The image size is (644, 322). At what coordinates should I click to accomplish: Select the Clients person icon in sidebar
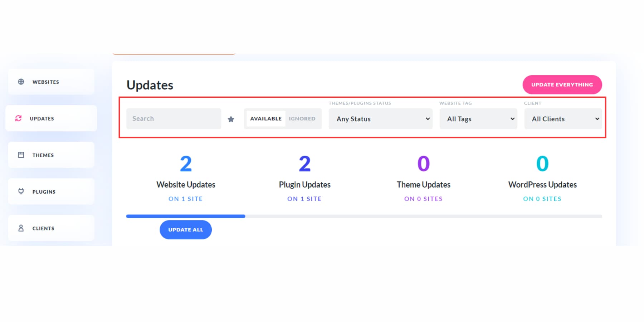click(21, 228)
